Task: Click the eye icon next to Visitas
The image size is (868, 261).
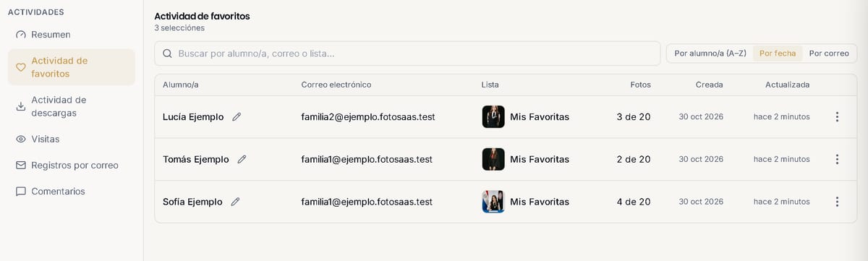Action: 21,139
